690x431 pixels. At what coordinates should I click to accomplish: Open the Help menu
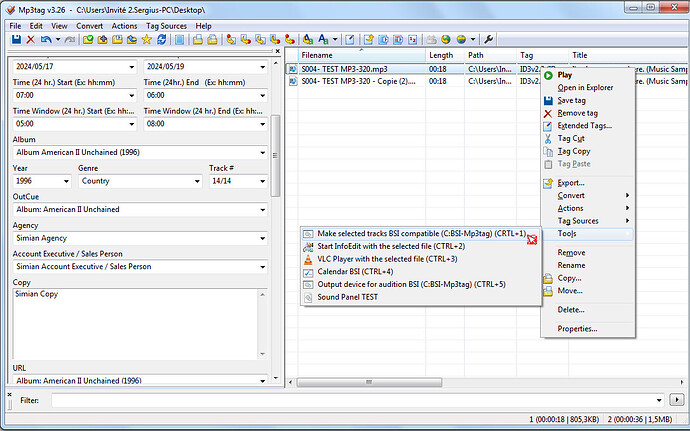[203, 26]
